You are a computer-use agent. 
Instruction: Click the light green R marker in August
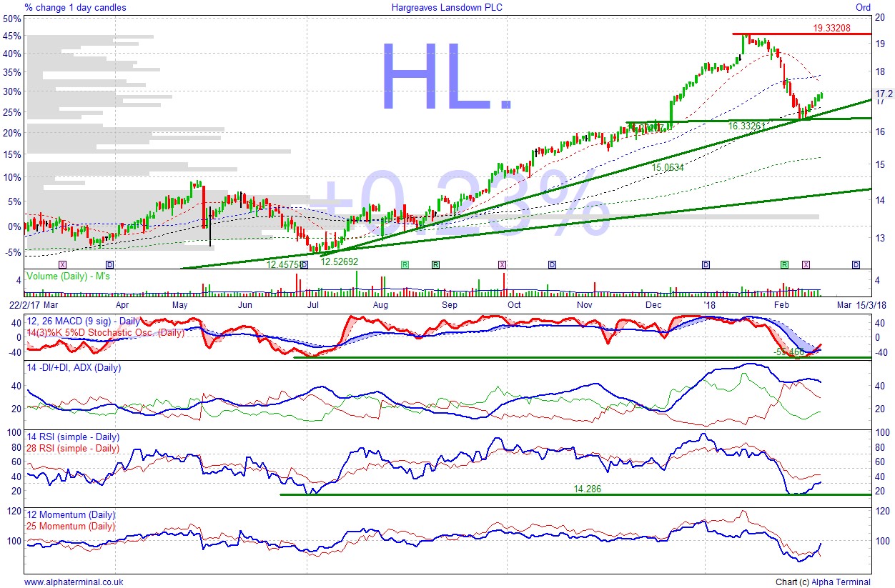click(x=405, y=264)
